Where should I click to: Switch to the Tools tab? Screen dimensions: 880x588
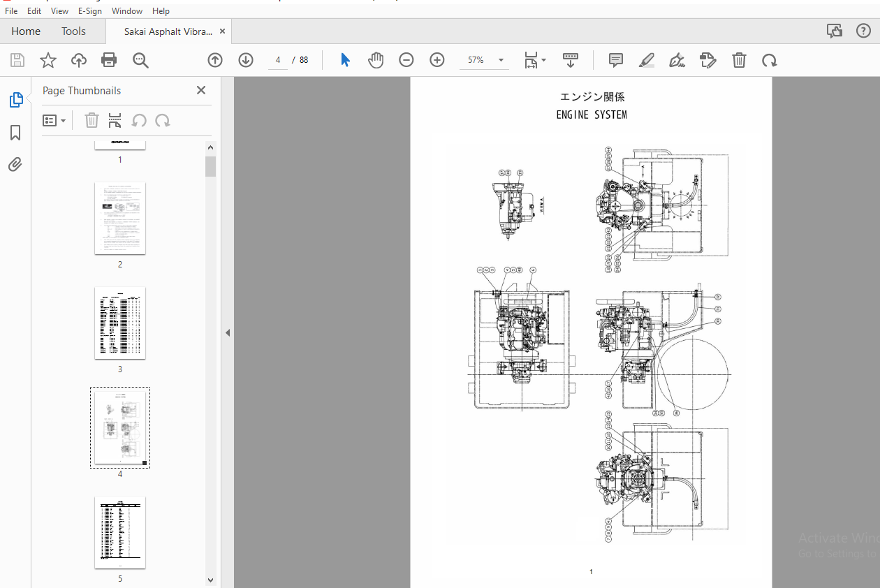pos(73,31)
